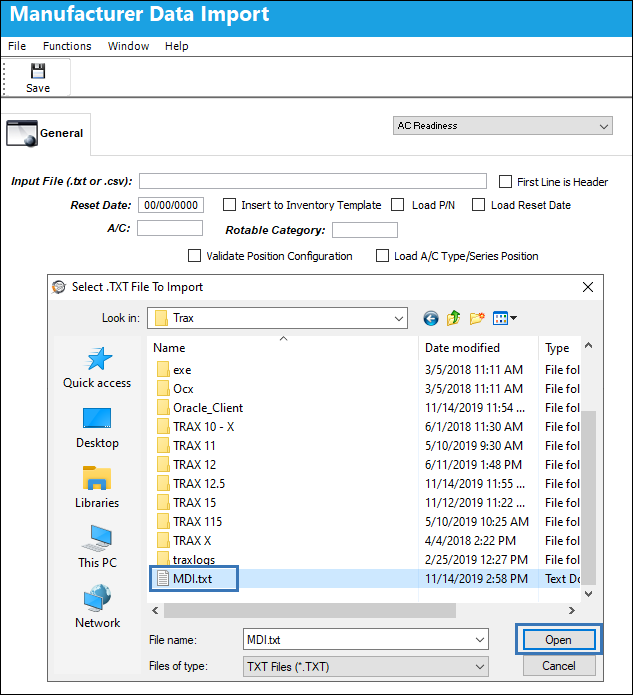Click the vertical scrollbar thumb in file list
Image resolution: width=633 pixels, height=695 pixels.
[588, 497]
